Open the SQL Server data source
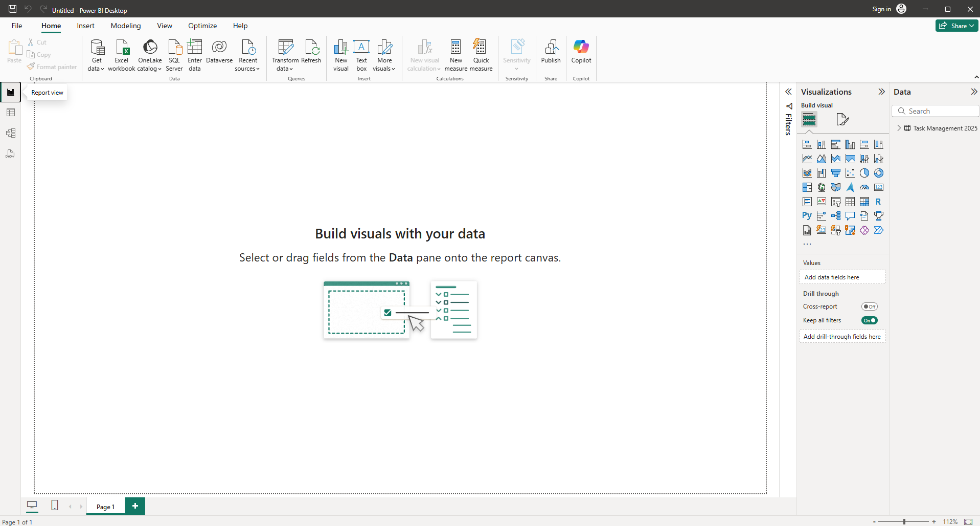 [x=174, y=48]
